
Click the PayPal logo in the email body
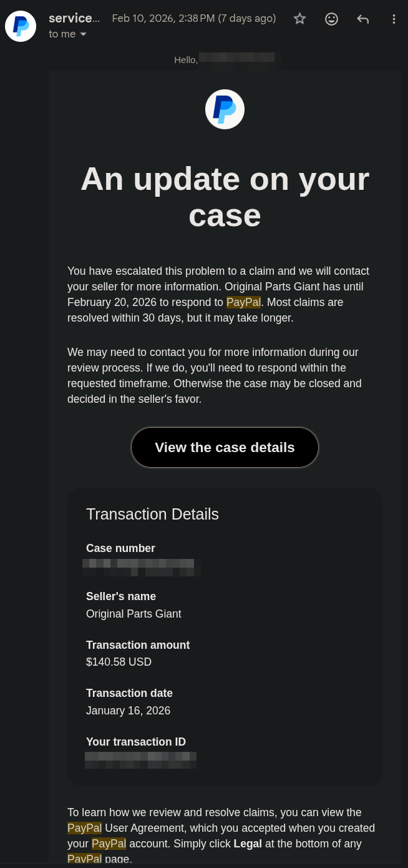pos(225,109)
